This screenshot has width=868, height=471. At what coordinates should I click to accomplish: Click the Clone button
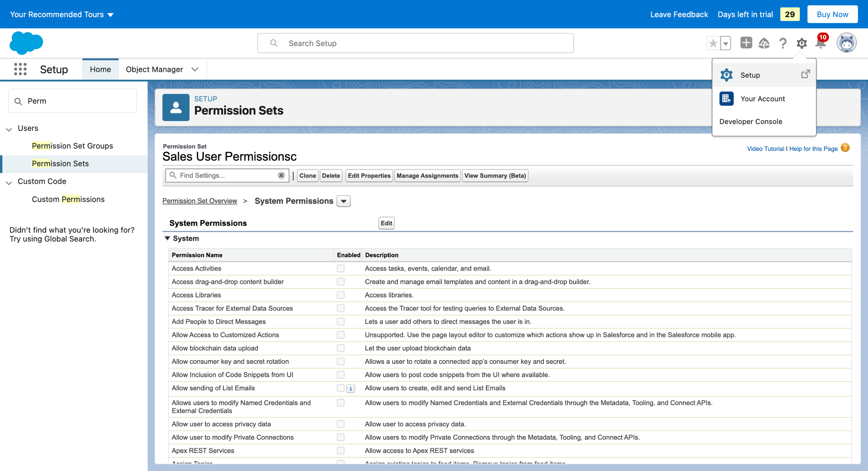[308, 176]
